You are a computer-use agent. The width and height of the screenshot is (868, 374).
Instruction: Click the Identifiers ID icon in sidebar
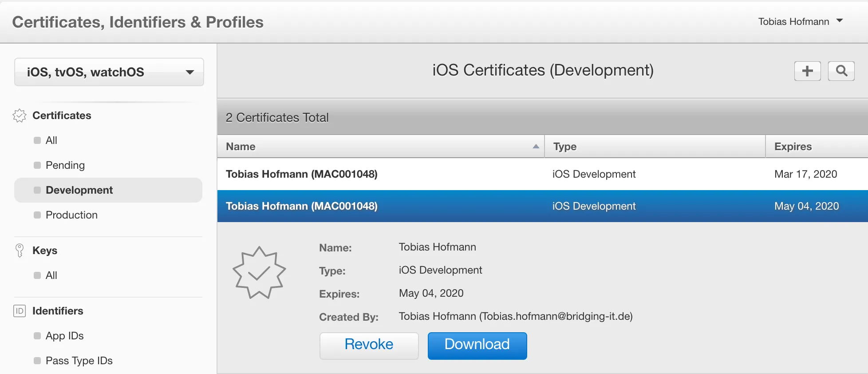pos(20,311)
